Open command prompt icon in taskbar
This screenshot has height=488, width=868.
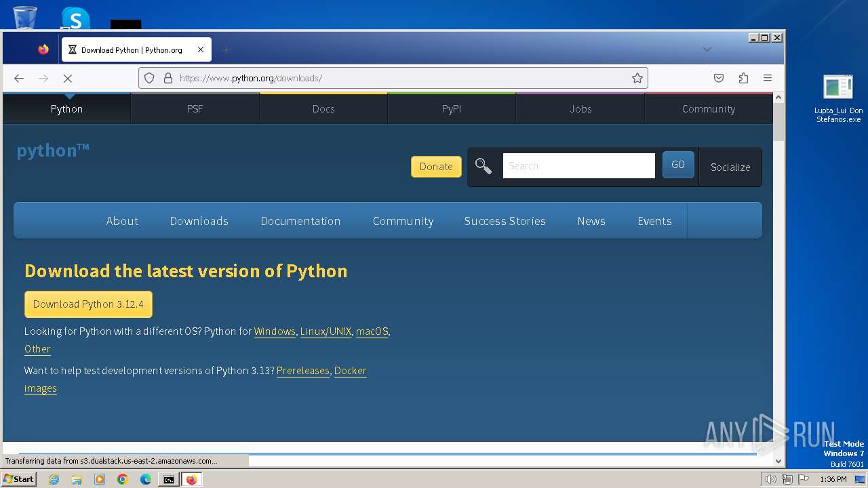[168, 479]
